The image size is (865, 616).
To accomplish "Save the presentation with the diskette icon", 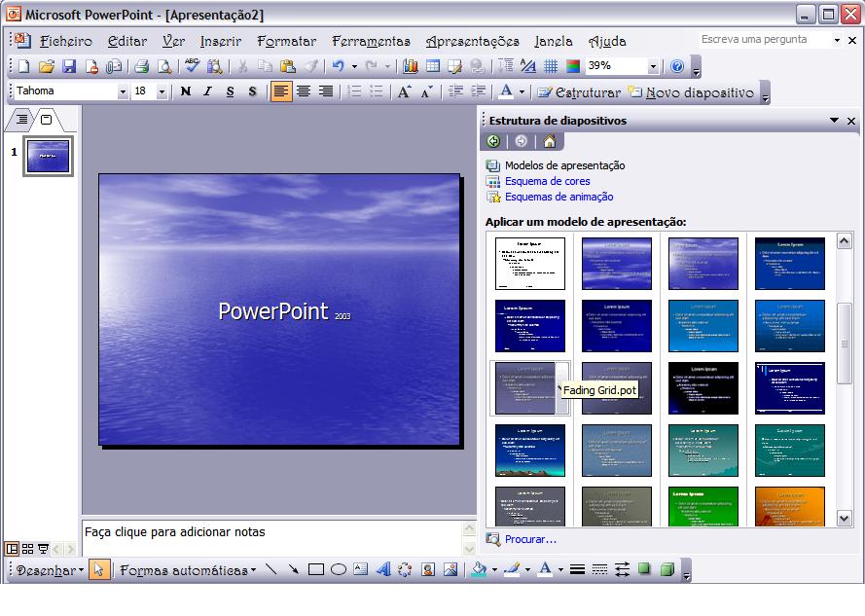I will click(x=69, y=67).
